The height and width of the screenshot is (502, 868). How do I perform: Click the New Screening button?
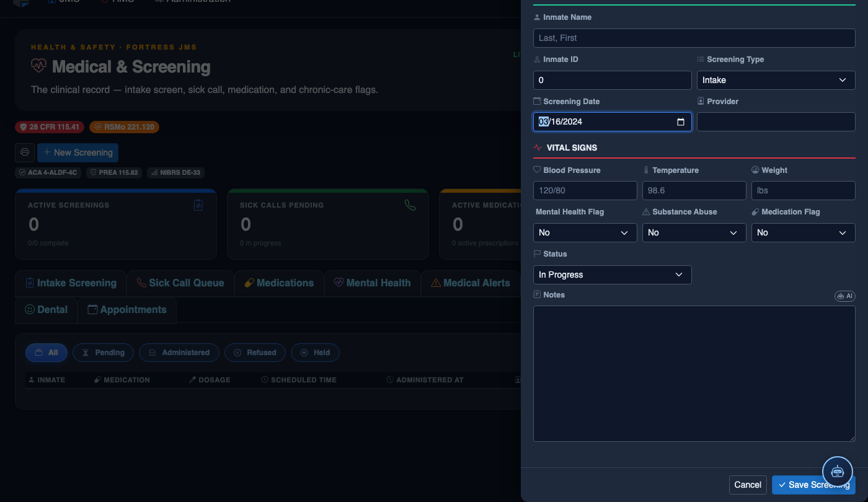[77, 152]
